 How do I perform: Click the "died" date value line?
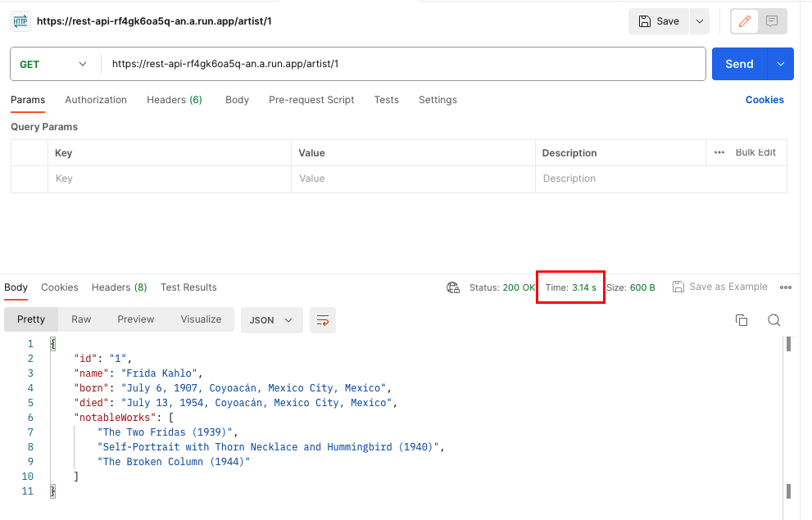pyautogui.click(x=256, y=403)
